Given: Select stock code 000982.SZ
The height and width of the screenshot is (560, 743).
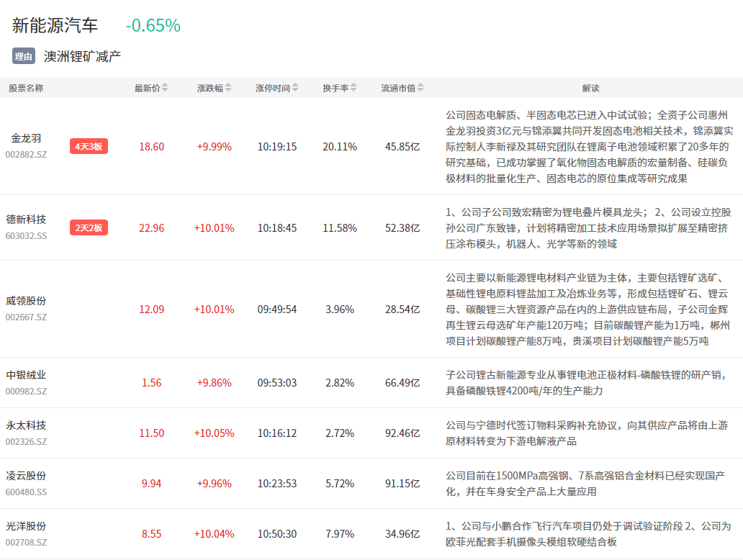Looking at the screenshot, I should 26,392.
